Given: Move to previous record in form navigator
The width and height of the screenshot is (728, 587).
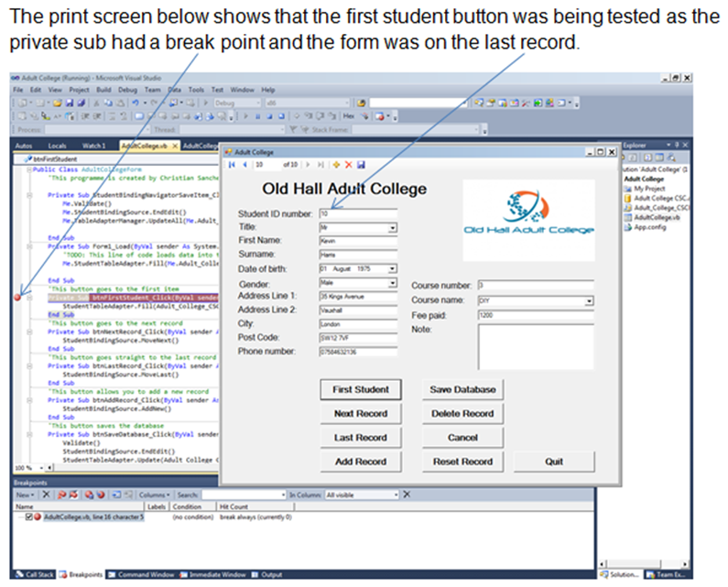Looking at the screenshot, I should tap(244, 165).
